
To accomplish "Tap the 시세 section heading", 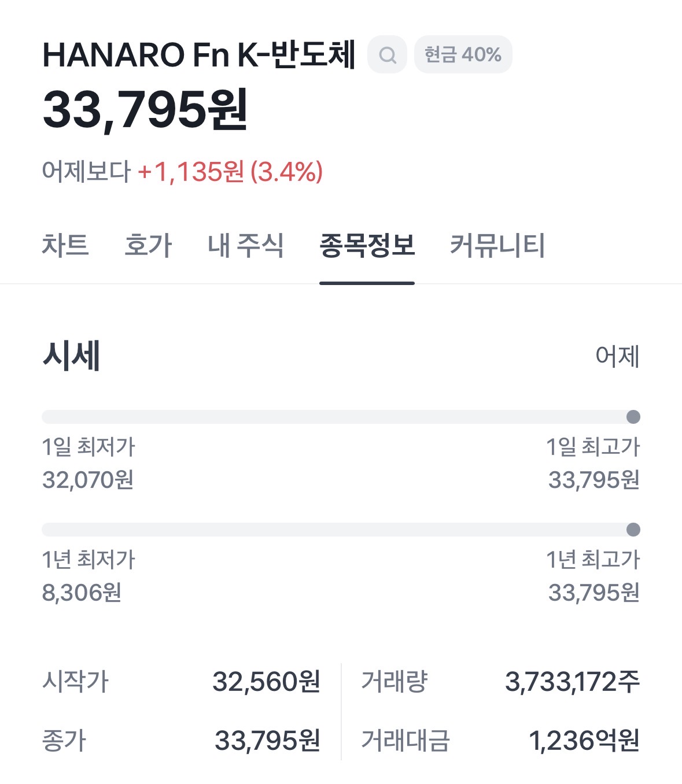I will pos(72,356).
